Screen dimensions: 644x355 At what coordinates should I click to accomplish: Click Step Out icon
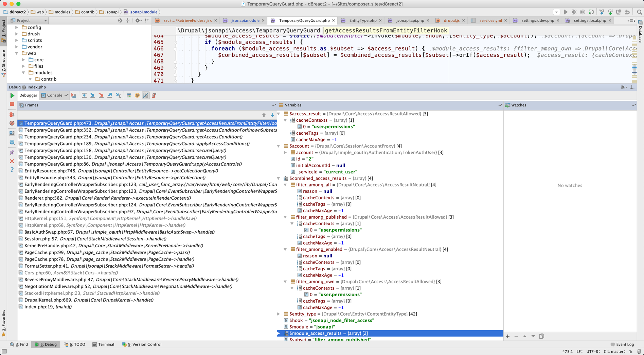click(110, 96)
